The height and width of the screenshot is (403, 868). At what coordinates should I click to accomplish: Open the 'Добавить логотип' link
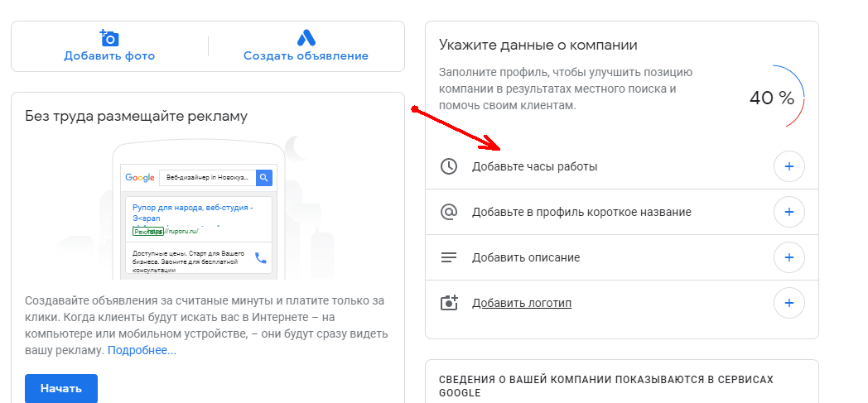(x=522, y=303)
